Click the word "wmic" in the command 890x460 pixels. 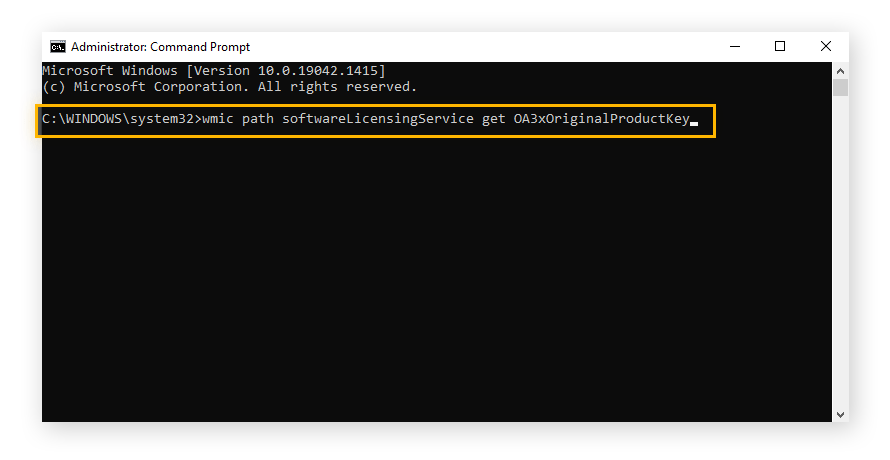218,121
